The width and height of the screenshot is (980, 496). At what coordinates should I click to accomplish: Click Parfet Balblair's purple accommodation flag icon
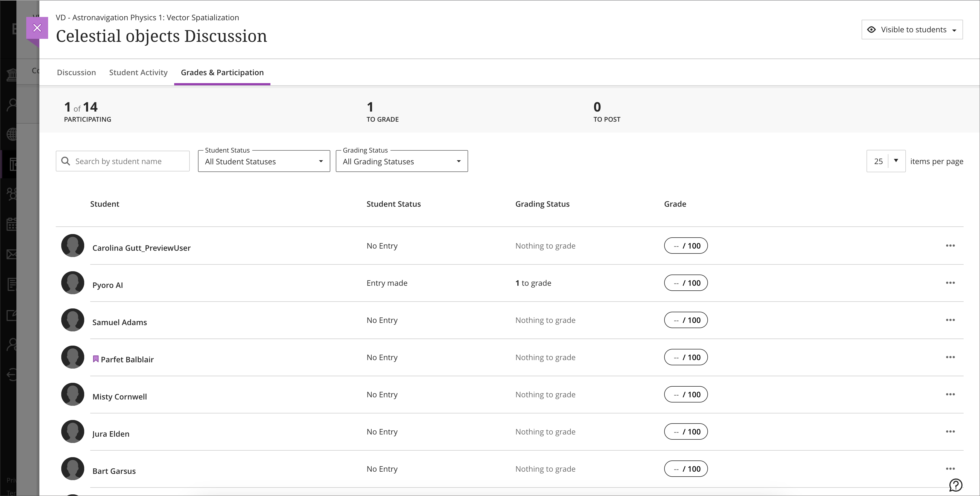coord(96,359)
